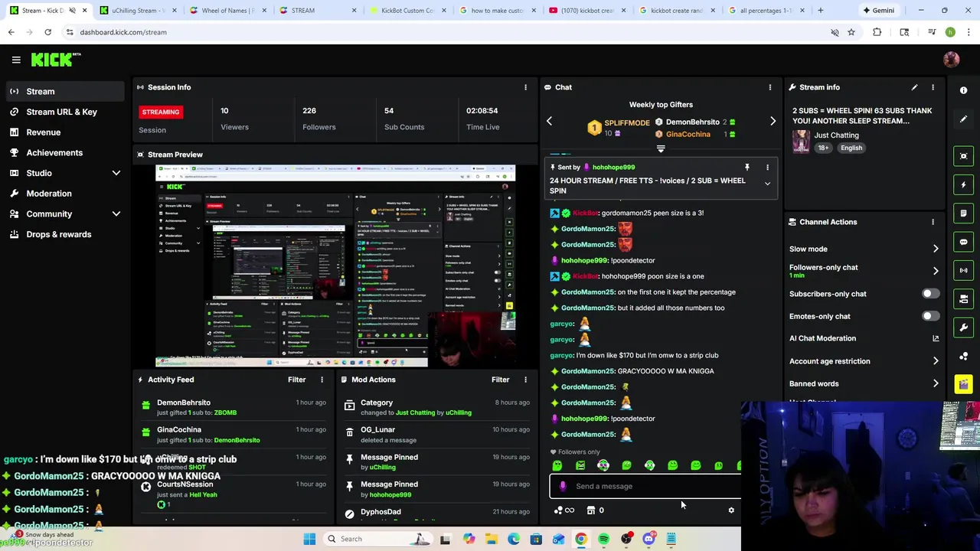Expand Account age restriction settings
The height and width of the screenshot is (551, 980).
pyautogui.click(x=936, y=361)
